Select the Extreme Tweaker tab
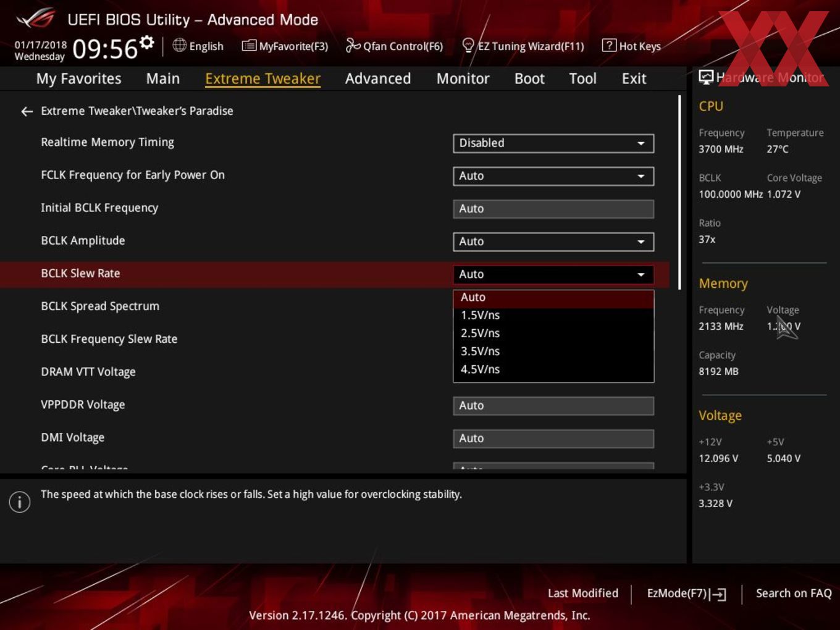Viewport: 840px width, 630px height. tap(262, 78)
